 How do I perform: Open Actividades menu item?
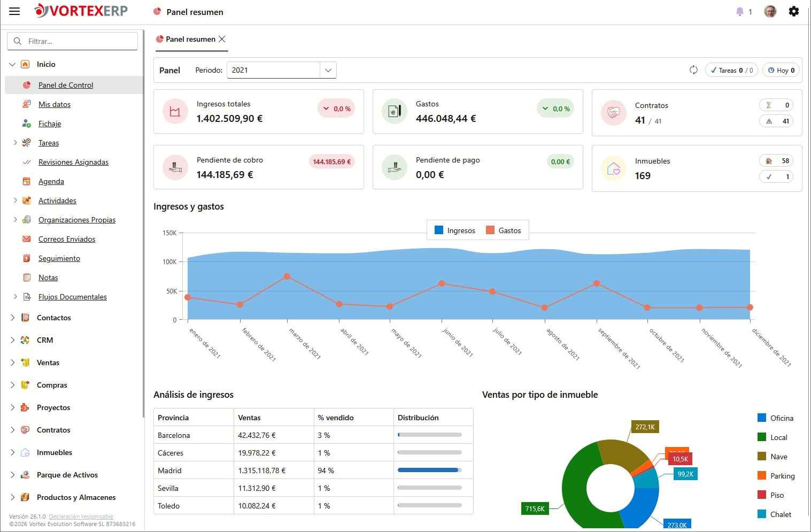57,201
